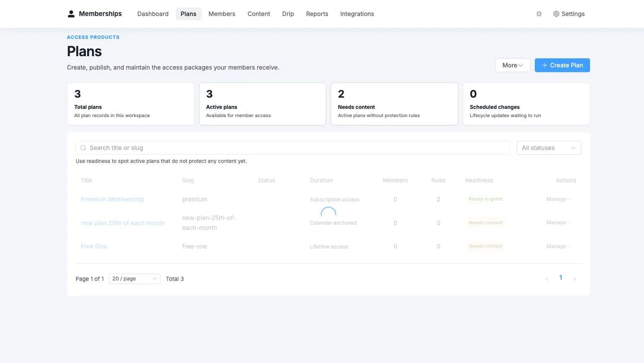This screenshot has height=363, width=644.
Task: Click the Ready to grant badge
Action: point(486,199)
